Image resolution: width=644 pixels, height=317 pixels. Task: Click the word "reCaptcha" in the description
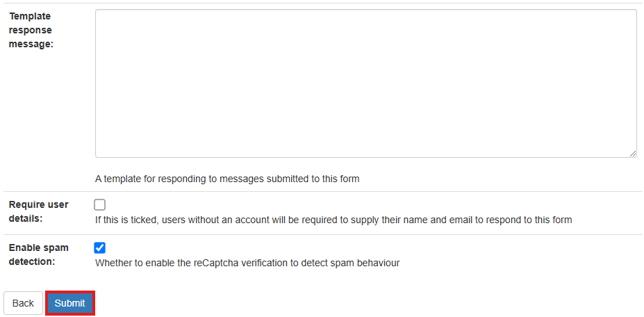pyautogui.click(x=216, y=263)
